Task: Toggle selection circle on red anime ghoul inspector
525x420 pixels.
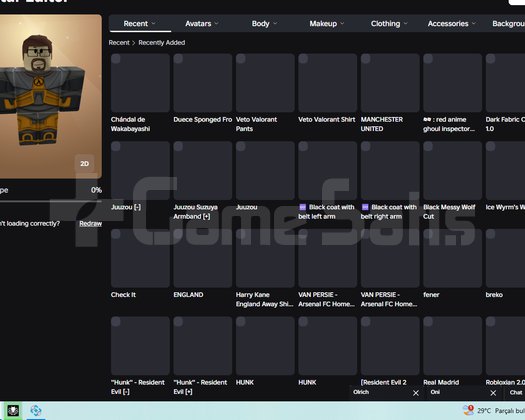Action: click(x=428, y=59)
